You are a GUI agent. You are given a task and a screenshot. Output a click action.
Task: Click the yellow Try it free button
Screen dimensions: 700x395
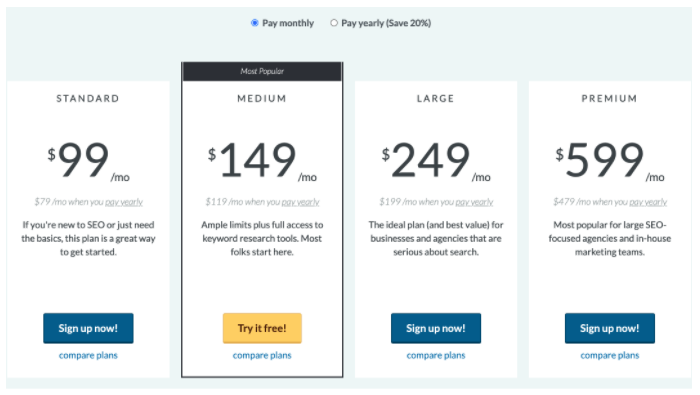tap(262, 328)
